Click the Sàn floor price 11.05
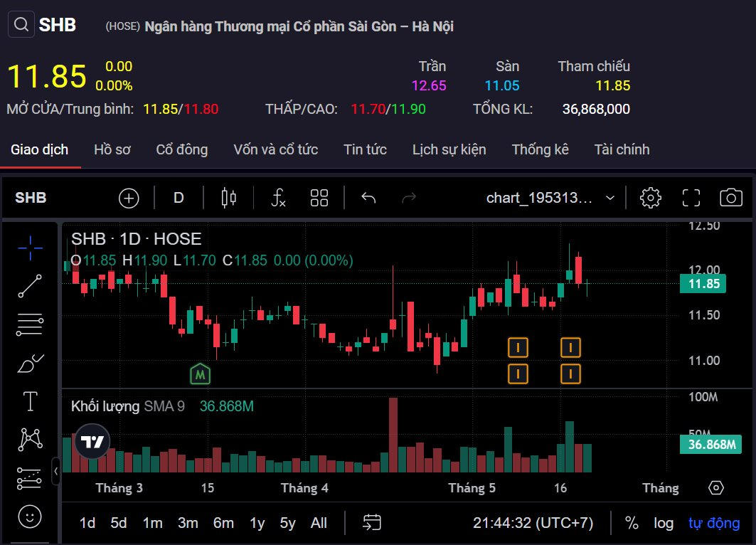The image size is (756, 545). [502, 86]
